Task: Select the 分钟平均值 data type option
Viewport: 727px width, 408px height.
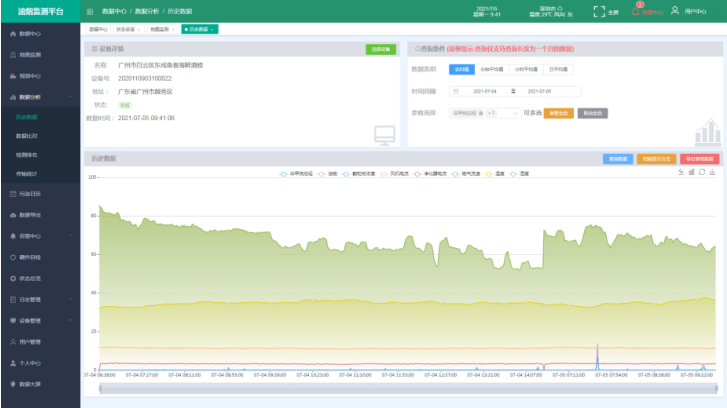Action: pos(491,69)
